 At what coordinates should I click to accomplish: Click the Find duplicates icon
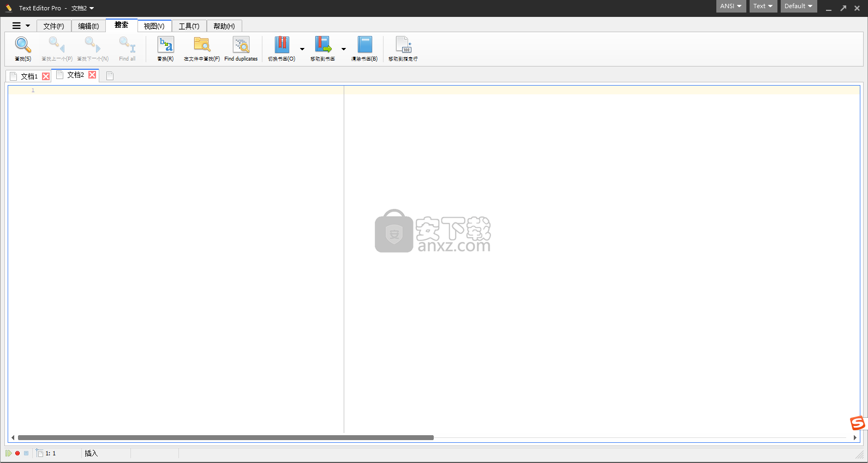(x=241, y=45)
